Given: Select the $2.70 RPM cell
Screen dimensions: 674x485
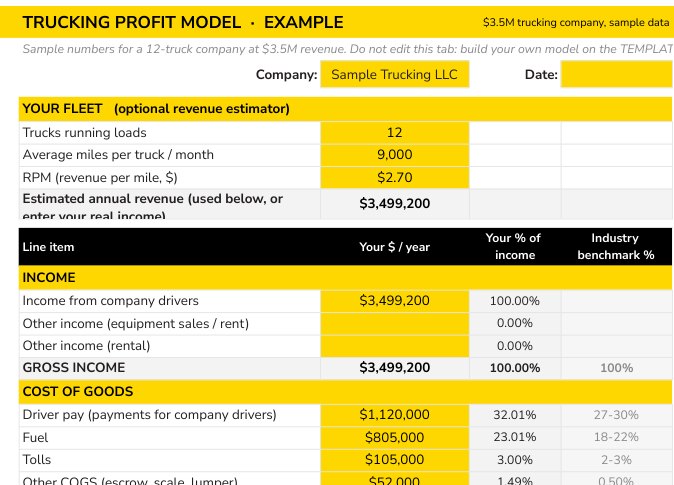Looking at the screenshot, I should (395, 177).
